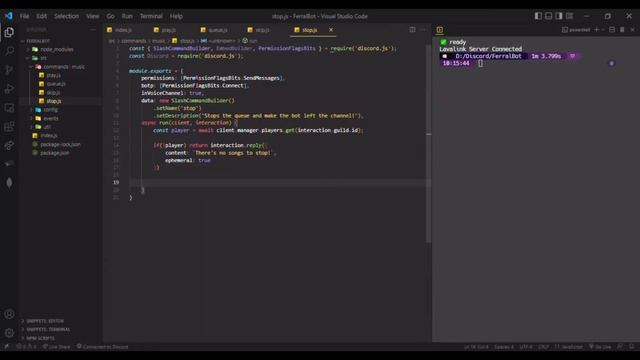The image size is (640, 360).
Task: Click the split editor icon in tab bar
Action: (x=412, y=30)
